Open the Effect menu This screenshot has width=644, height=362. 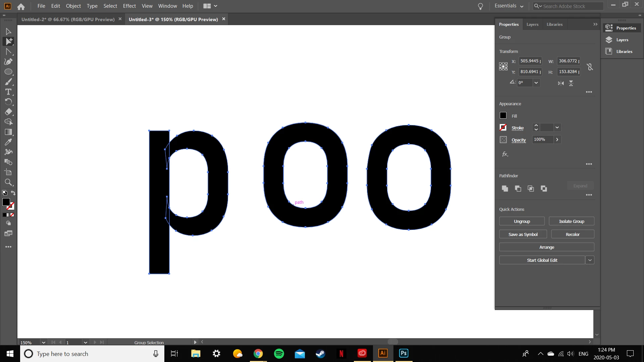point(129,6)
